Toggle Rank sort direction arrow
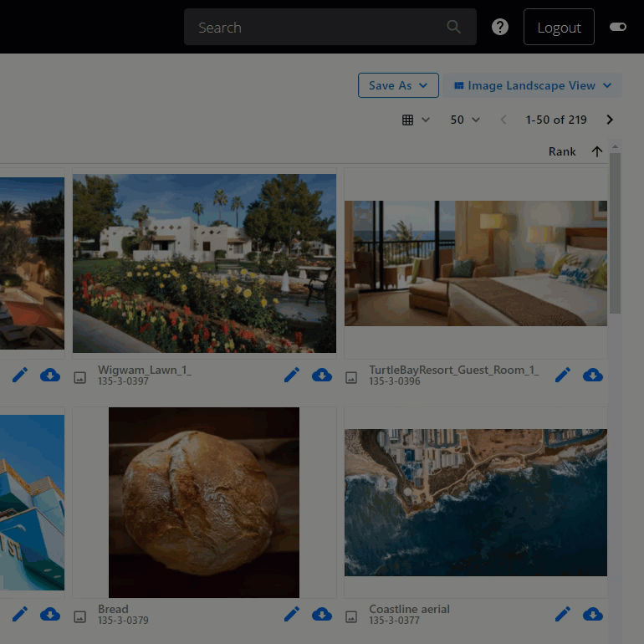 (597, 151)
